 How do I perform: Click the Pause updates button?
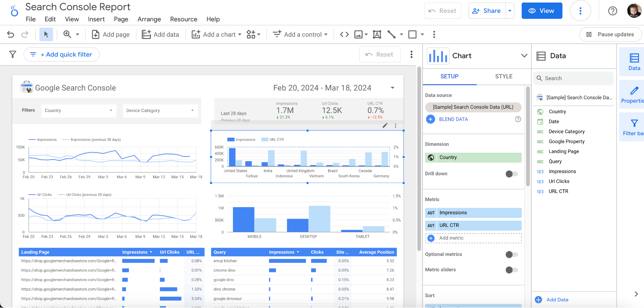click(x=610, y=34)
